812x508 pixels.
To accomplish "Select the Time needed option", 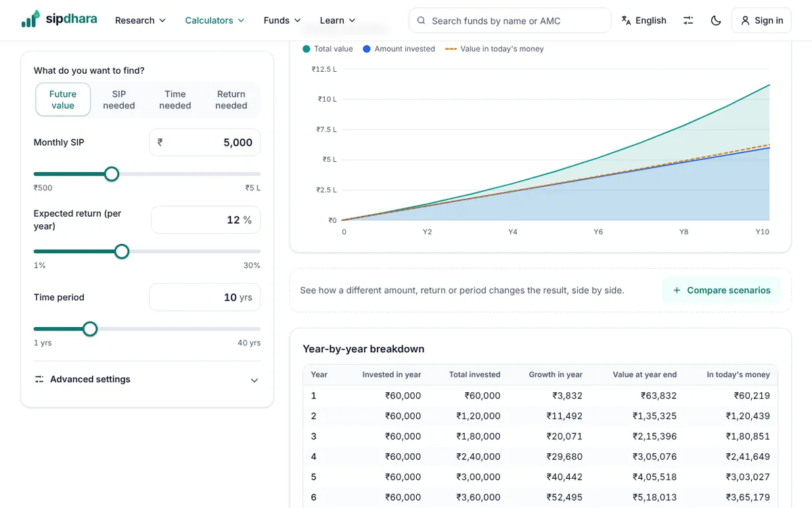I will pyautogui.click(x=175, y=100).
